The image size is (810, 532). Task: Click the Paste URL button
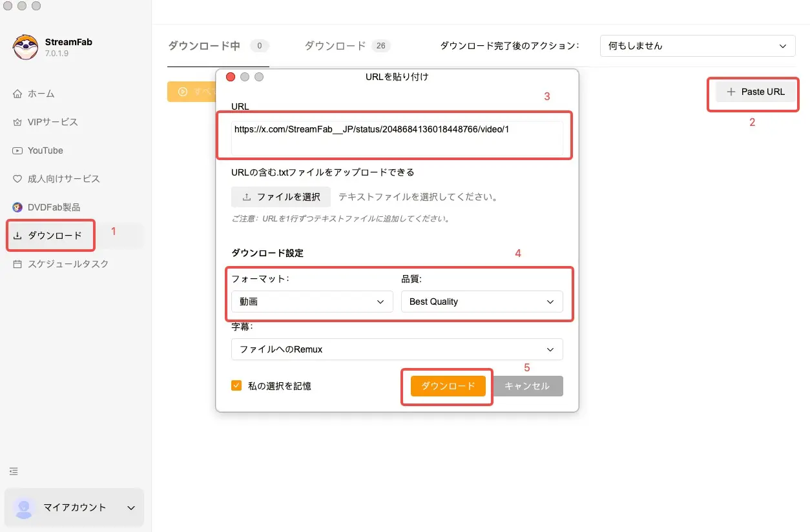coord(756,92)
